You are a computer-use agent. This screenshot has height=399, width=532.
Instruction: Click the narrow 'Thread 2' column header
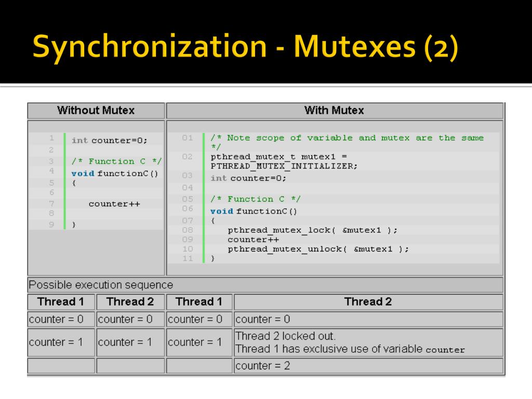click(x=130, y=302)
